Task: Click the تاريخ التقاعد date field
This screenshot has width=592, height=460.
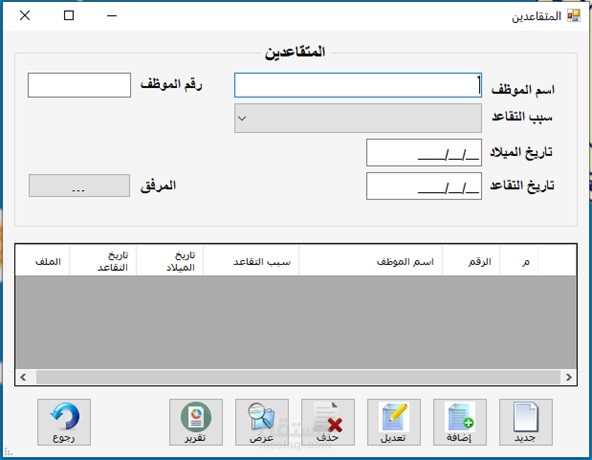Action: pyautogui.click(x=424, y=186)
